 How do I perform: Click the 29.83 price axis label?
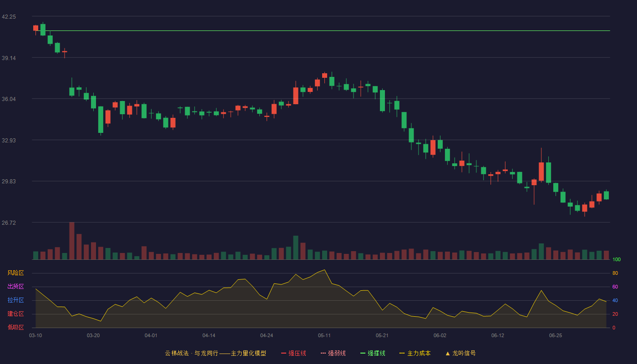[9, 182]
